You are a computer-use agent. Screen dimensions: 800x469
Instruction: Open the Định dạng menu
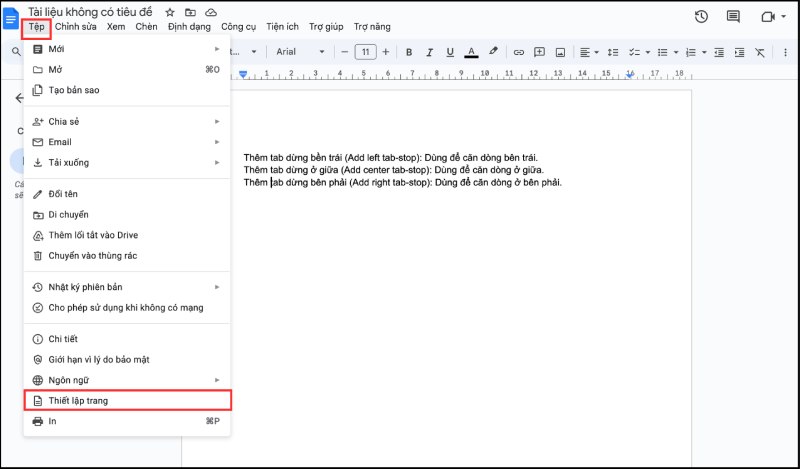click(189, 26)
